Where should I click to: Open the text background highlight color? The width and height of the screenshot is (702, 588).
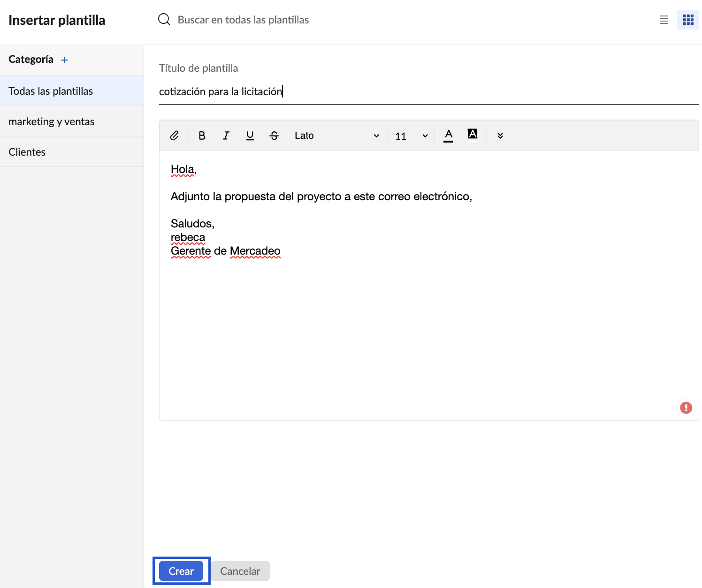coord(473,134)
